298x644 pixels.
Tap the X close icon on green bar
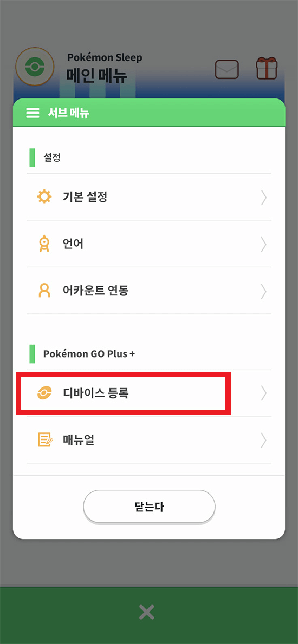146,613
